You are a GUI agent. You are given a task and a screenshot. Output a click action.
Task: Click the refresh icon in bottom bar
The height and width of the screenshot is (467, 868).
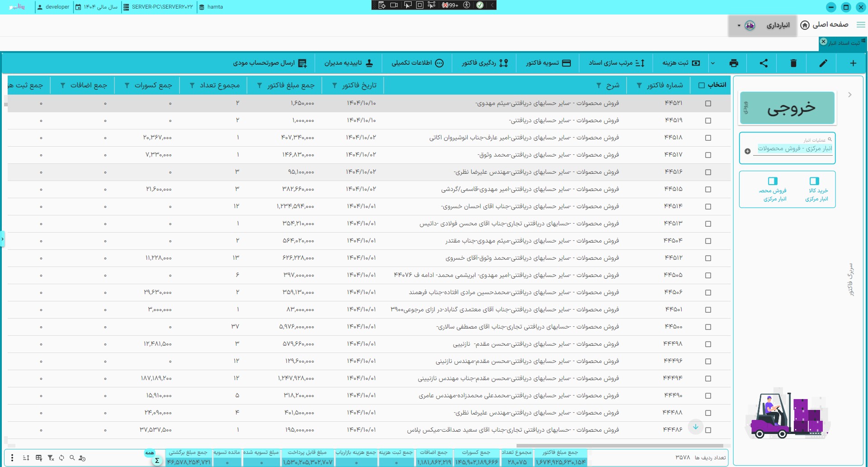[62, 458]
